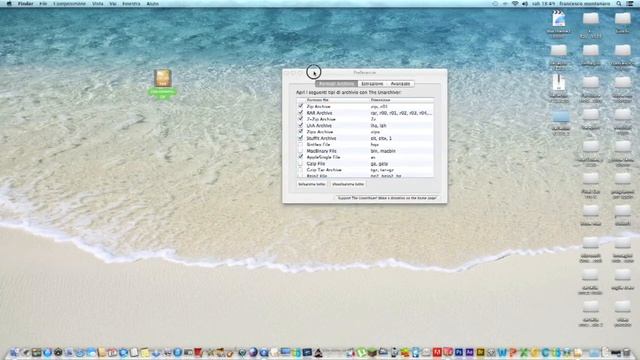This screenshot has height=360, width=640.
Task: Click the Deseleziona tutto button
Action: pyautogui.click(x=348, y=184)
